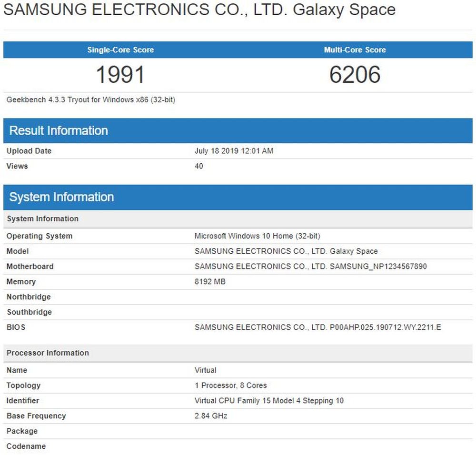Click the System Information blue header bar

click(62, 197)
